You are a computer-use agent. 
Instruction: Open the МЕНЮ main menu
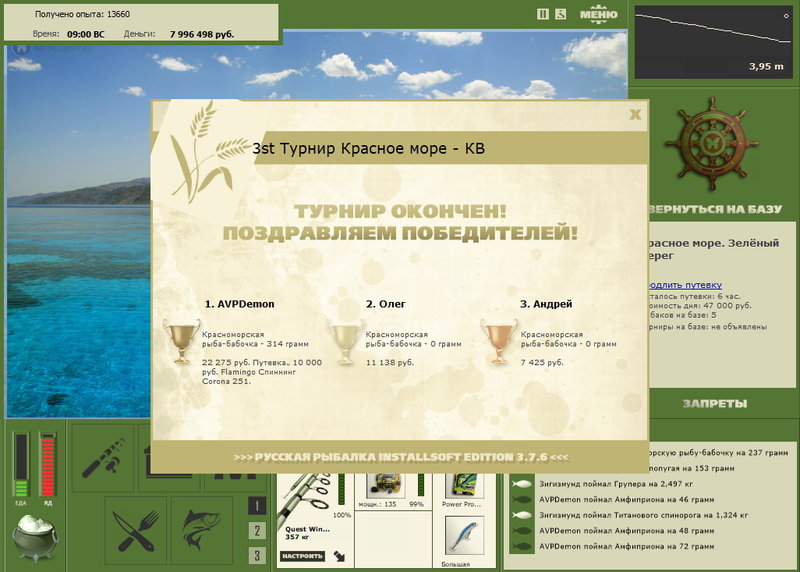[x=598, y=14]
